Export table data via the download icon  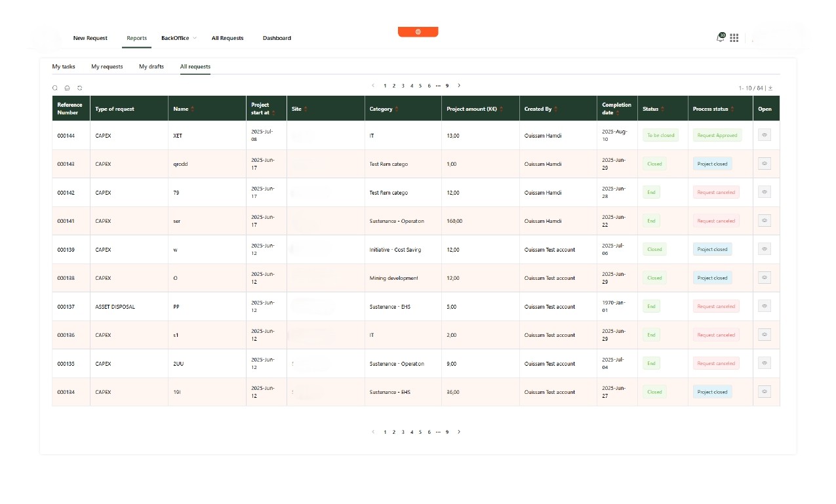point(770,87)
